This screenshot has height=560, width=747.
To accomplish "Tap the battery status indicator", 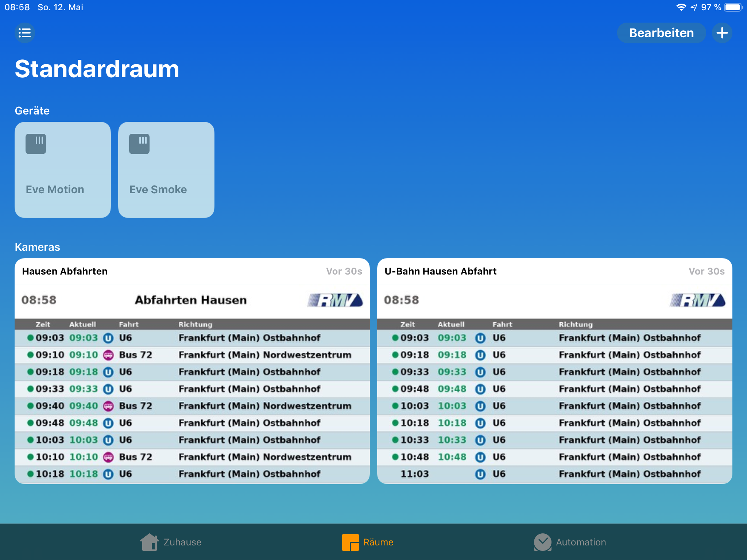I will (x=733, y=7).
